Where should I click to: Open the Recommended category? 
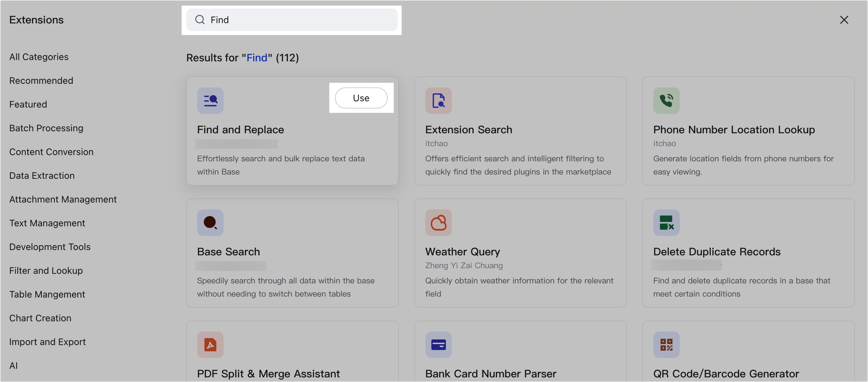pos(41,80)
